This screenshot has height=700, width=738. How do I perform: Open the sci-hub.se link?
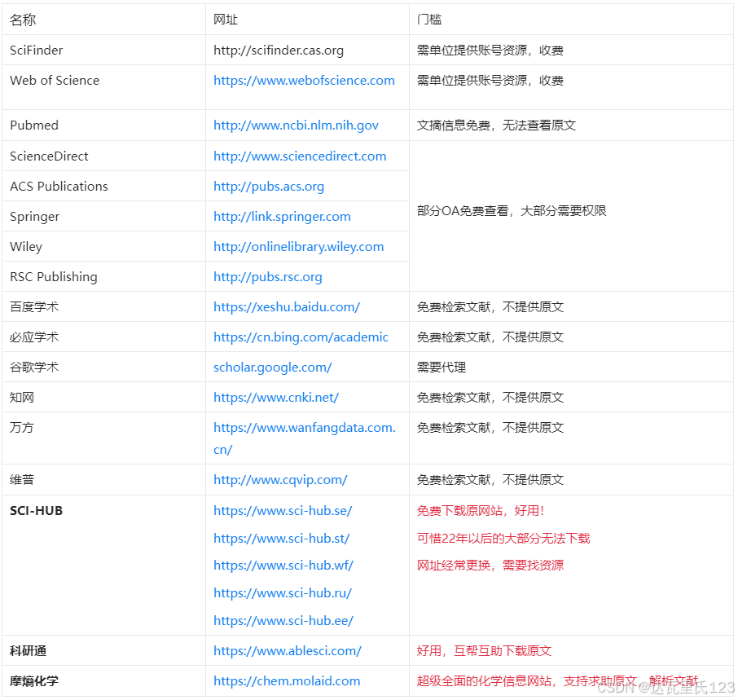click(x=283, y=511)
